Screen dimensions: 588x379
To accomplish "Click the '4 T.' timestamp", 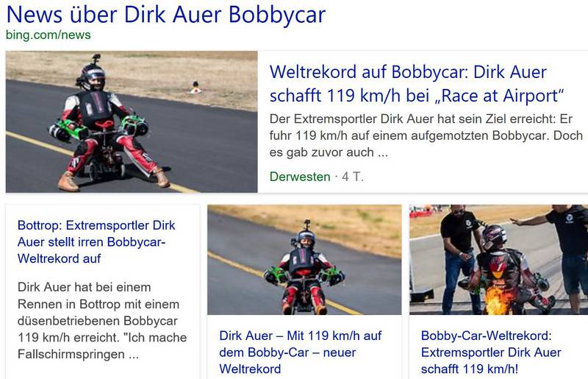I will coord(353,177).
